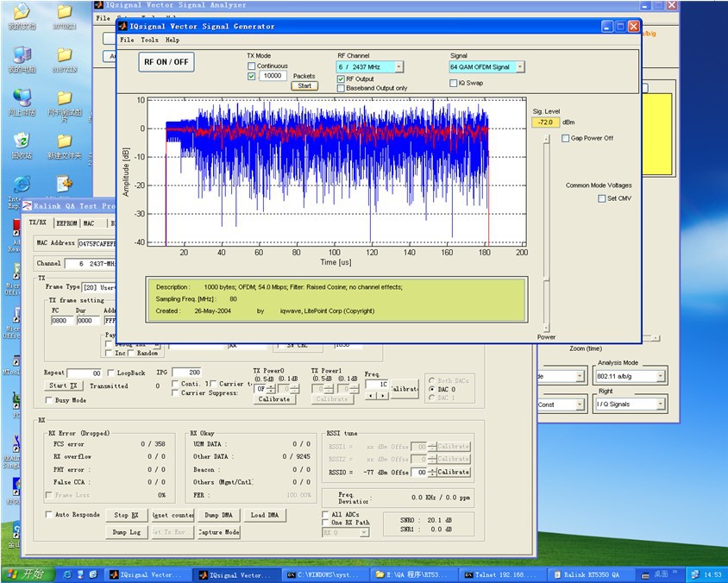This screenshot has width=728, height=583.
Task: Open Help menu in Signal Generator
Action: pos(173,40)
